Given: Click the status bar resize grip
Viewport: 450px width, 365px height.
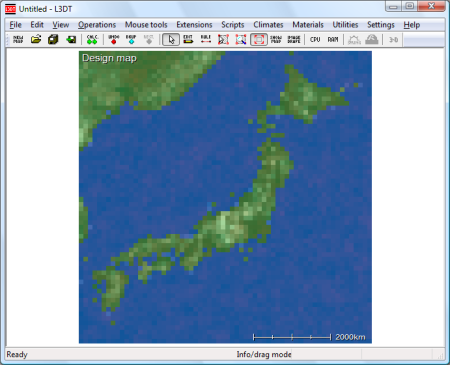Looking at the screenshot, I should [x=440, y=356].
